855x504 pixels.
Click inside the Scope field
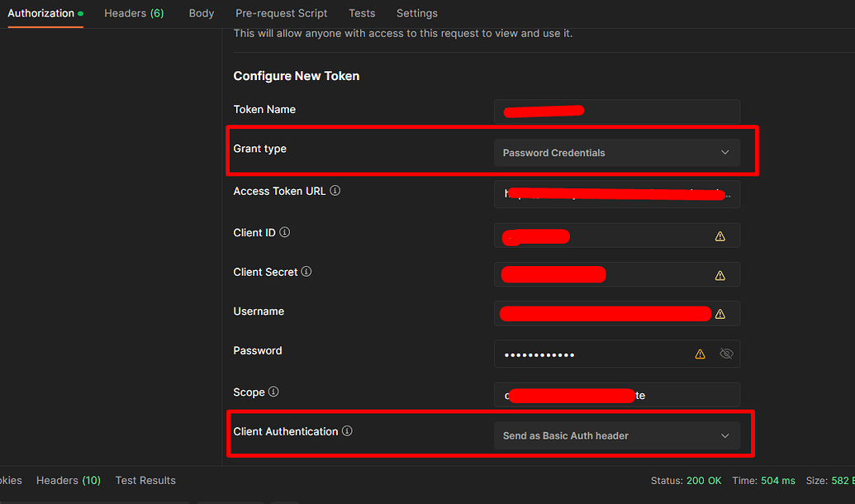tap(617, 395)
